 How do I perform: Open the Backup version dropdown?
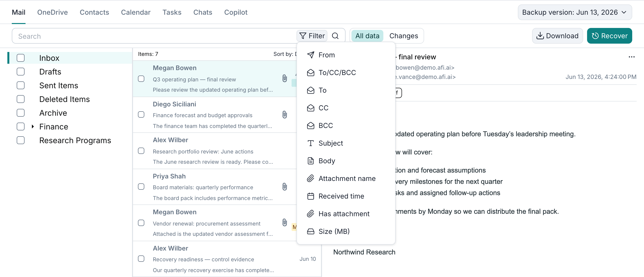(575, 12)
